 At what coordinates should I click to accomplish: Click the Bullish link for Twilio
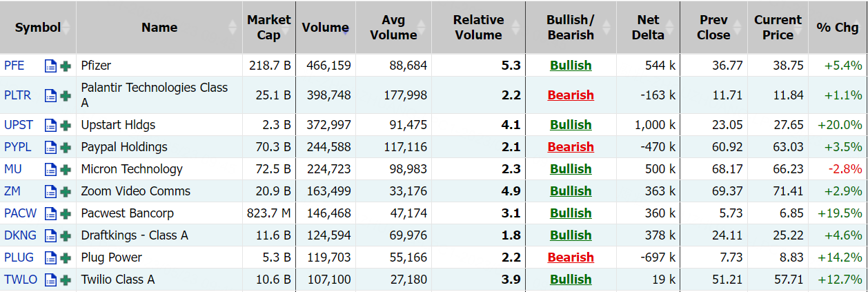pyautogui.click(x=571, y=280)
